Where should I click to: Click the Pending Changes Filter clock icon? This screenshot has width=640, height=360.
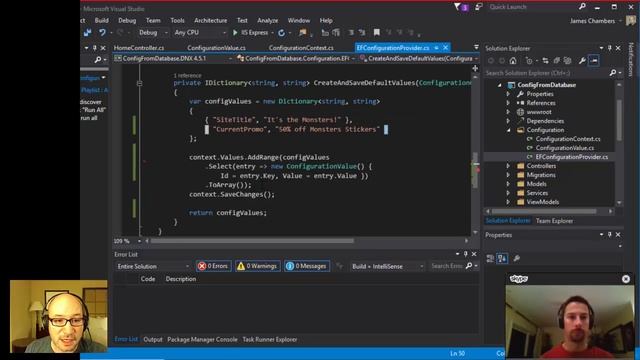pos(529,61)
